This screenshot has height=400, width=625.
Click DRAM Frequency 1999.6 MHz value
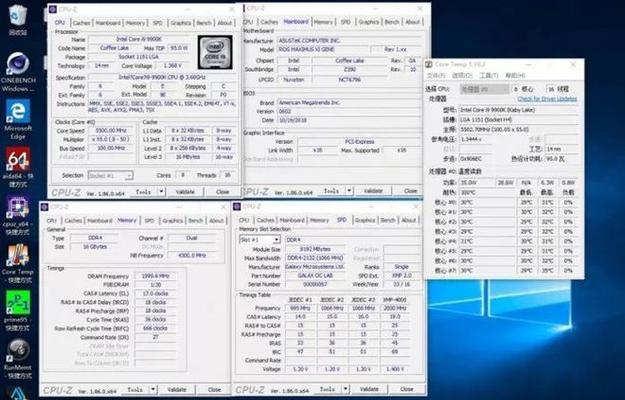click(x=155, y=276)
